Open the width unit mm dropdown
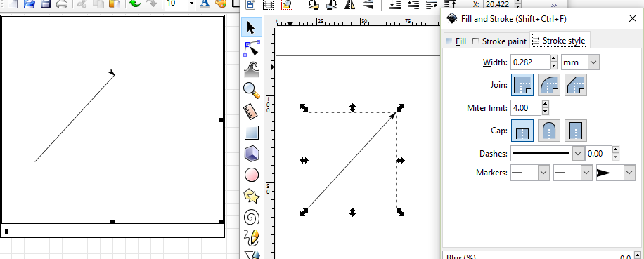The height and width of the screenshot is (259, 644). (580, 62)
